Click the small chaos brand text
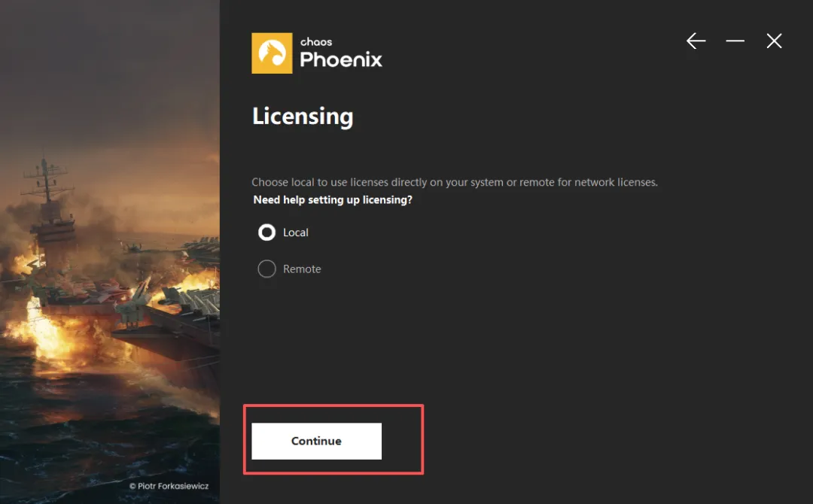Image resolution: width=813 pixels, height=504 pixels. click(315, 42)
